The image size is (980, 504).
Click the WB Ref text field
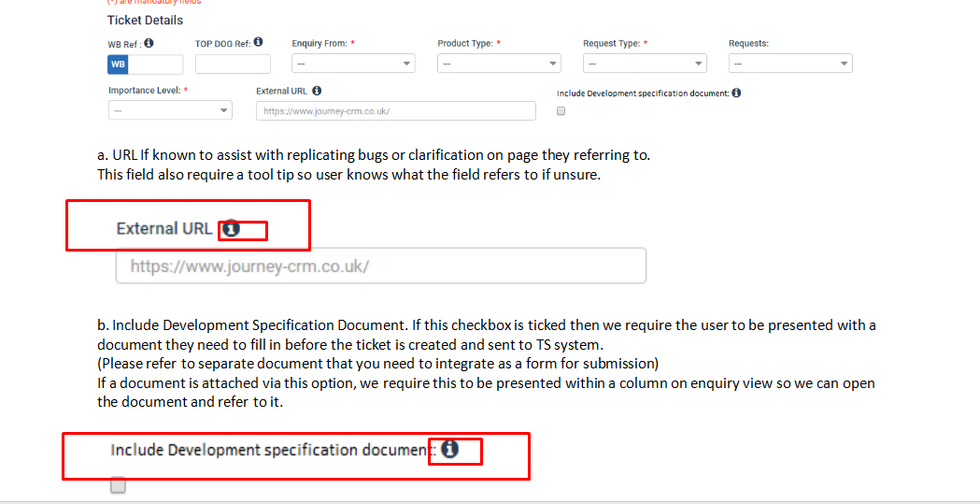tap(155, 65)
